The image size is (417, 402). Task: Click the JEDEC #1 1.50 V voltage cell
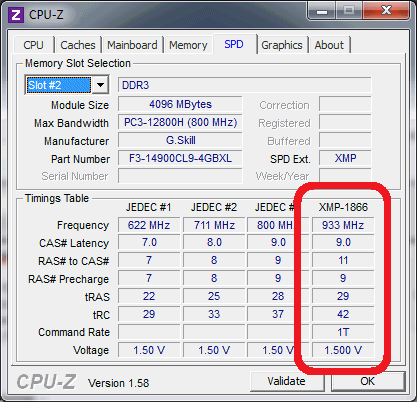click(x=149, y=350)
